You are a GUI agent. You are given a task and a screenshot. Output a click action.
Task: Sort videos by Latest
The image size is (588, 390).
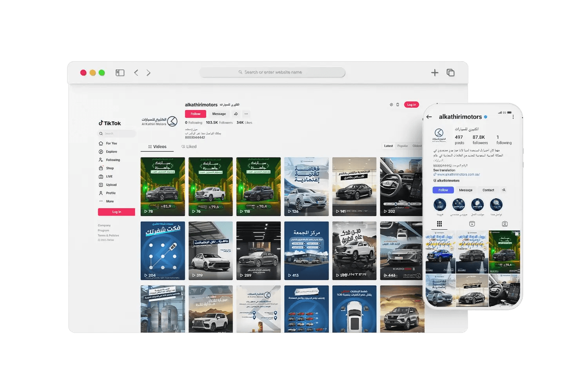(388, 146)
